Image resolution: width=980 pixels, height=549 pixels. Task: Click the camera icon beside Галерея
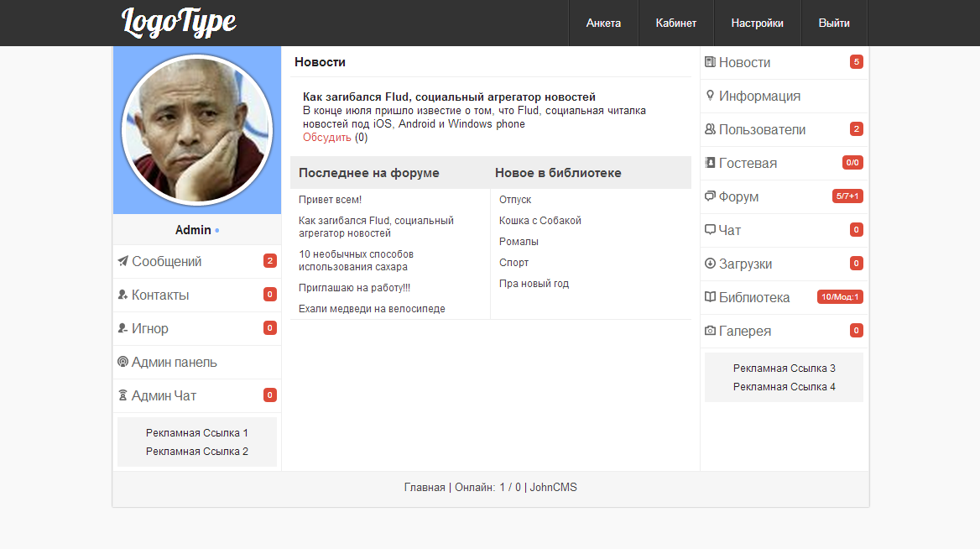[x=710, y=330]
